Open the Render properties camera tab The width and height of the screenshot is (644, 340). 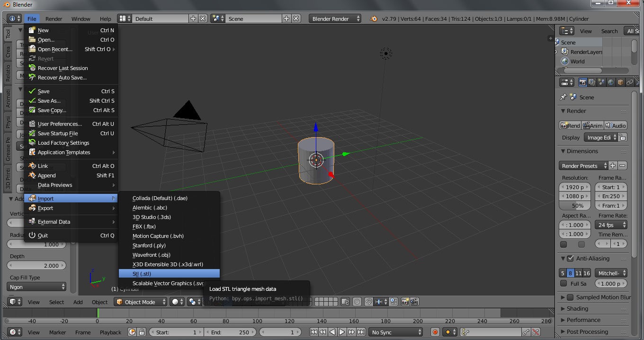tap(583, 82)
